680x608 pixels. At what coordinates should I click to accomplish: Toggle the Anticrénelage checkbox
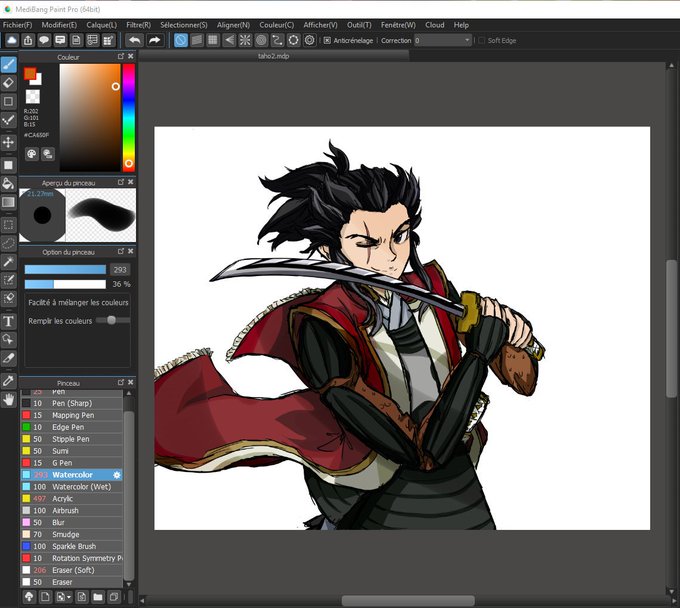(x=327, y=40)
